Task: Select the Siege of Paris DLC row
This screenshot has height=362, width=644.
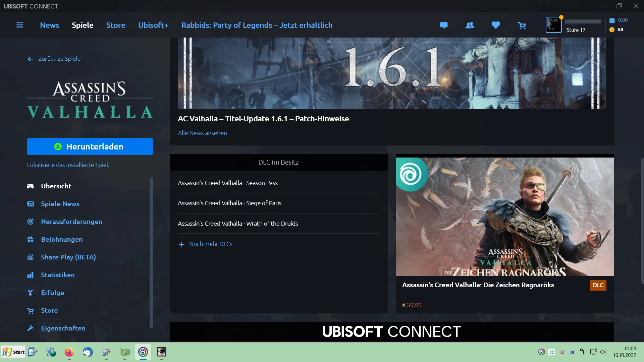Action: pyautogui.click(x=278, y=203)
